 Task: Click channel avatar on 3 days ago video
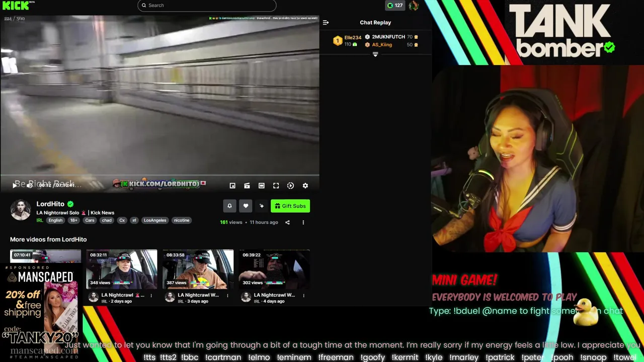pyautogui.click(x=170, y=298)
